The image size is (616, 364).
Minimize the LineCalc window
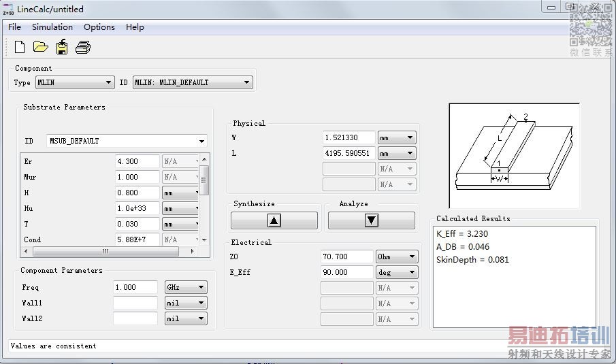pos(551,7)
